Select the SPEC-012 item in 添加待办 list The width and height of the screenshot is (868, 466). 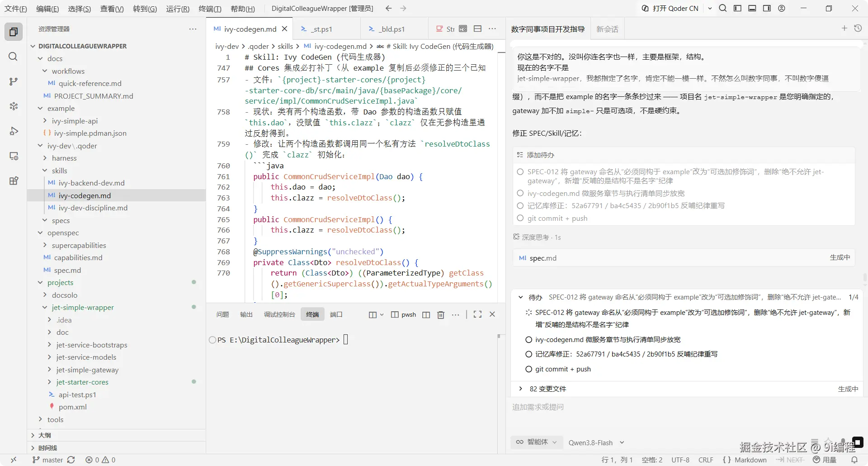point(520,172)
